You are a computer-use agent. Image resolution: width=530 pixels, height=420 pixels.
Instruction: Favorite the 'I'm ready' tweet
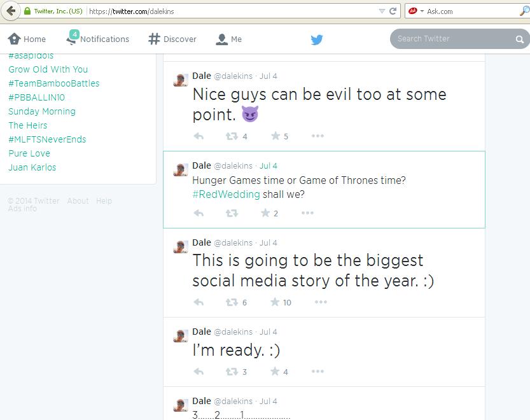(x=275, y=371)
